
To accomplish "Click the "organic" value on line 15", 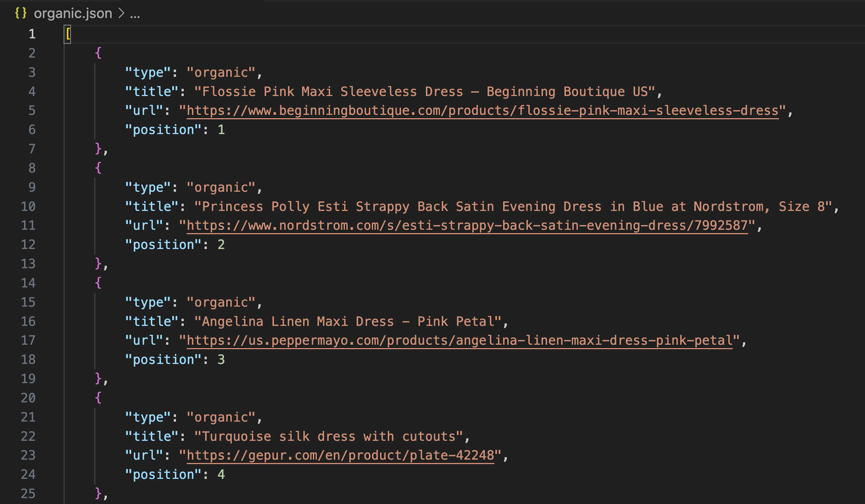I will [221, 302].
